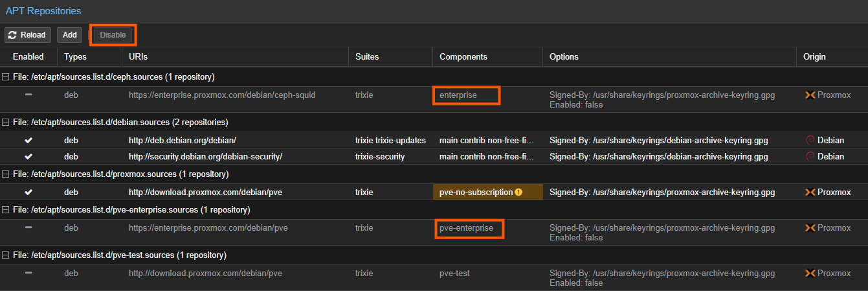Click Proxmox logo in ceph-squid row

click(809, 95)
